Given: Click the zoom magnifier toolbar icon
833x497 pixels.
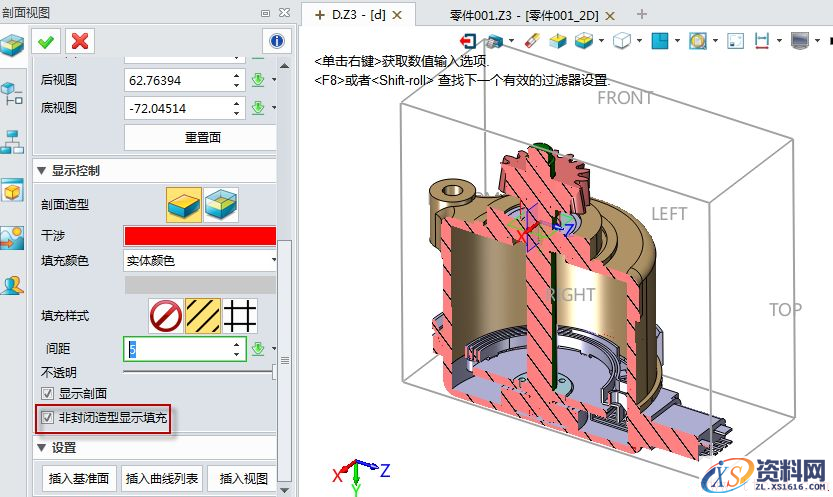Looking at the screenshot, I should pyautogui.click(x=698, y=41).
